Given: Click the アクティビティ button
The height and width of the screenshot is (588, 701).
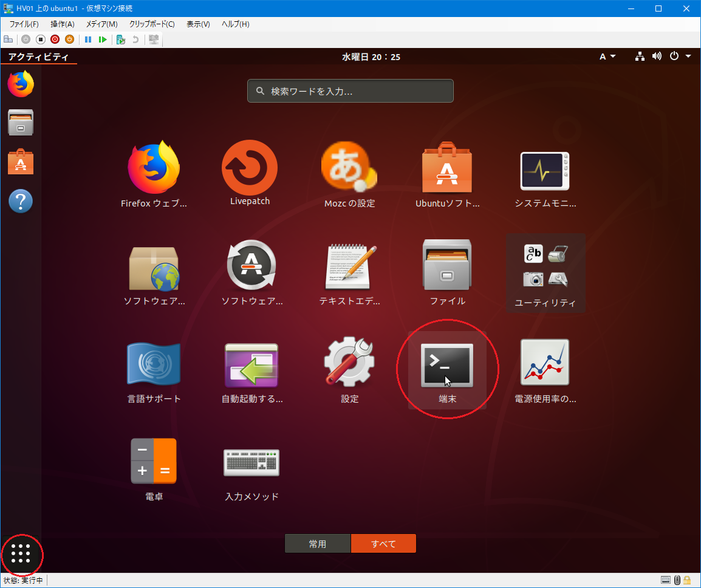Looking at the screenshot, I should [x=38, y=56].
